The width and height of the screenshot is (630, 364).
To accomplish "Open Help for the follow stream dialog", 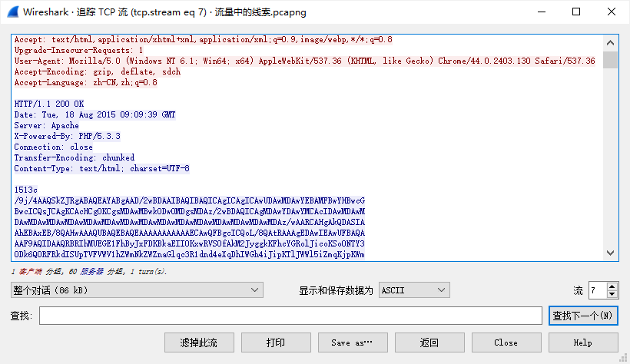I will [x=582, y=342].
